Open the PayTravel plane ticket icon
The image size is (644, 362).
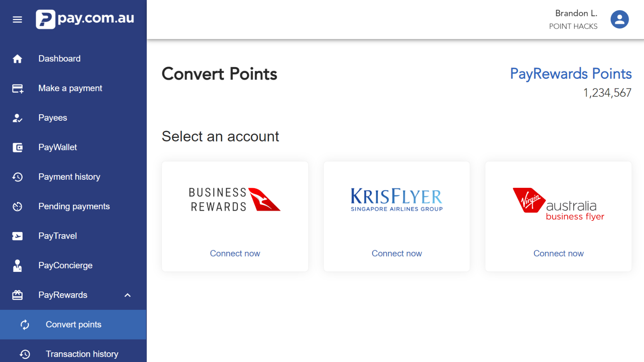tap(17, 236)
